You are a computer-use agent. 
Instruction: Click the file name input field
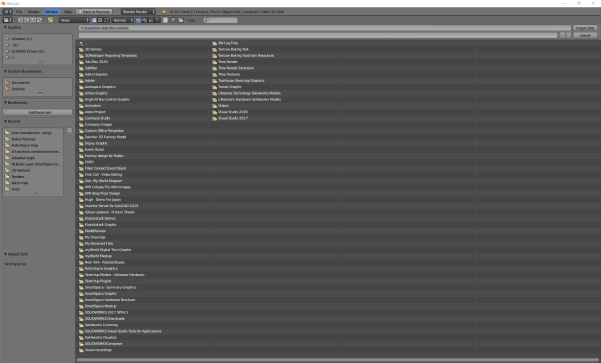(318, 35)
